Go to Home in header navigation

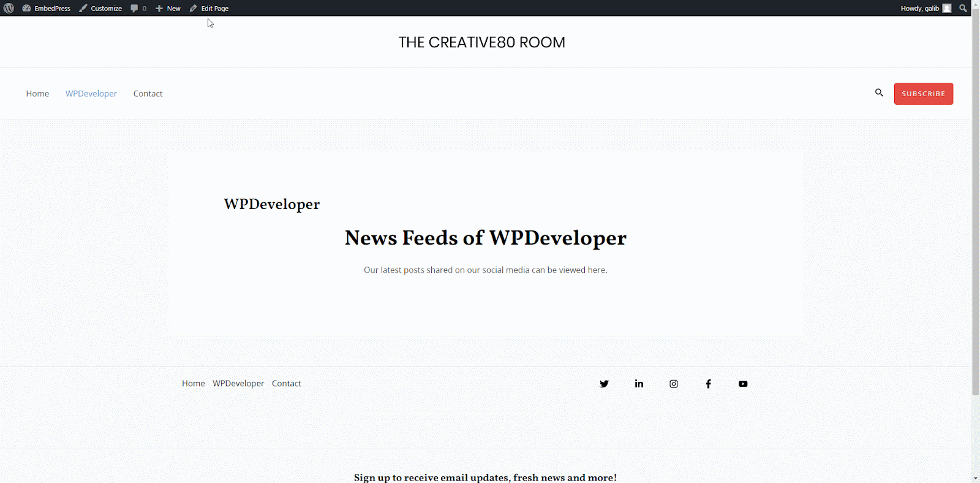[37, 94]
